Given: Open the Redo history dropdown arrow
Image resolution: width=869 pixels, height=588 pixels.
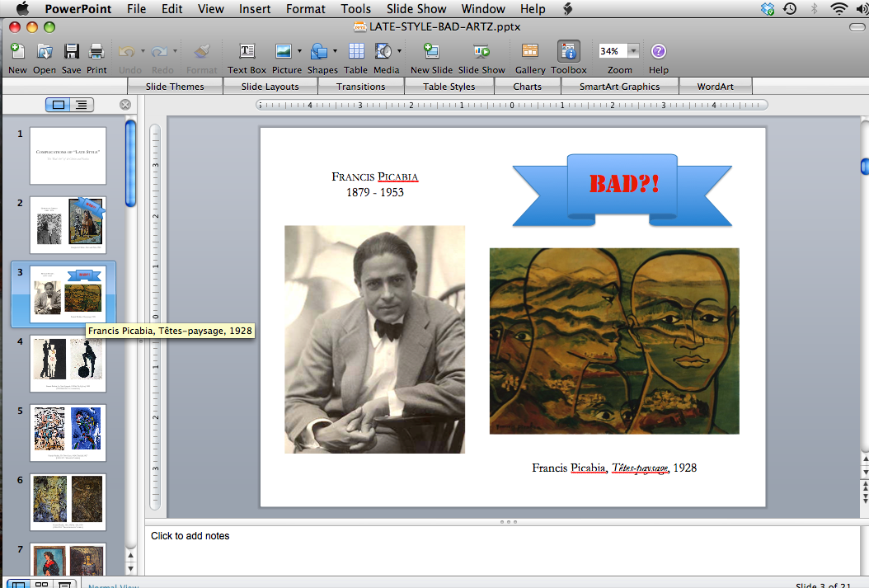Looking at the screenshot, I should tap(175, 51).
